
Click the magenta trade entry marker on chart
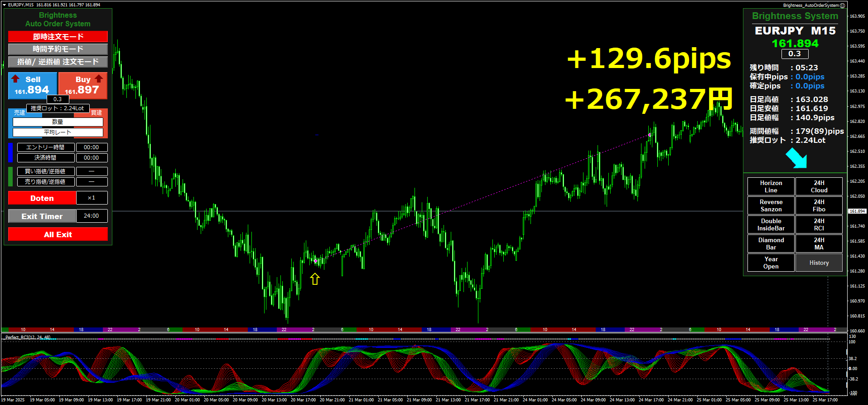pos(315,261)
